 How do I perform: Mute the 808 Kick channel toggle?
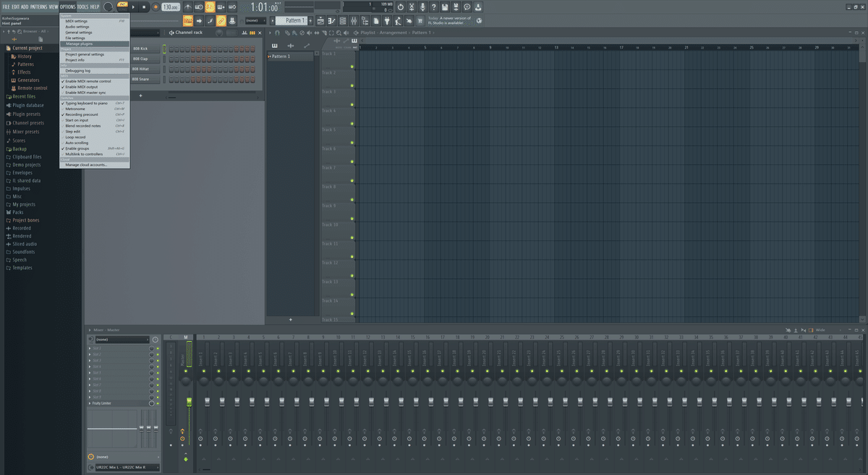(x=164, y=49)
